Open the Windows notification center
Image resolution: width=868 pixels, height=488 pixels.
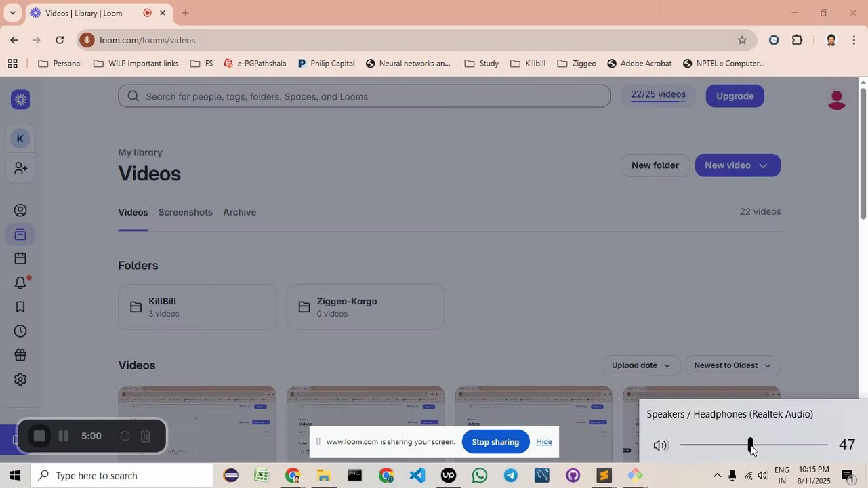pos(849,476)
